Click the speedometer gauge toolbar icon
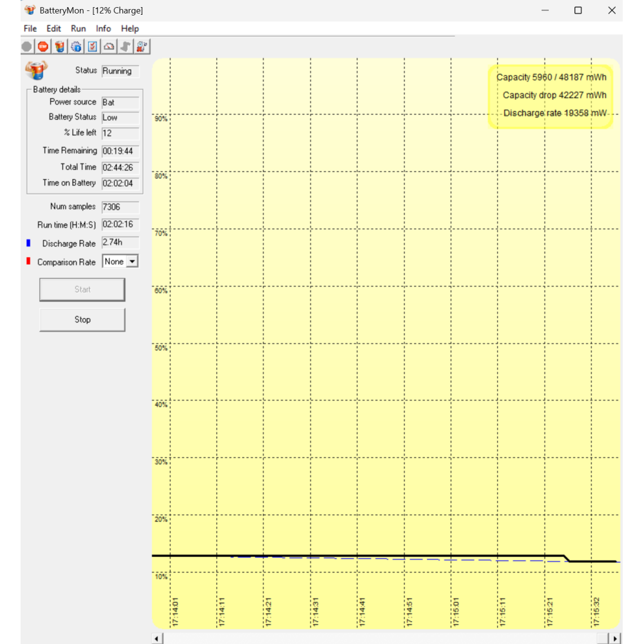This screenshot has width=644, height=644. [x=109, y=46]
